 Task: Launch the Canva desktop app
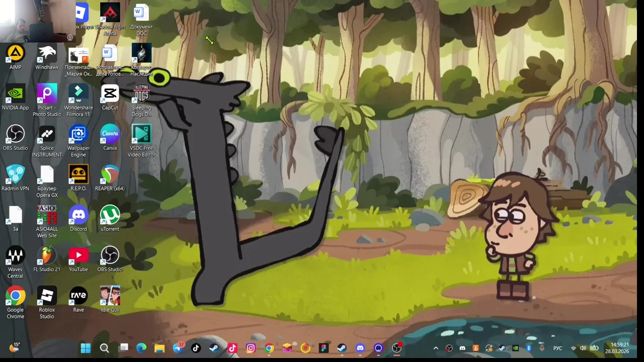click(110, 138)
